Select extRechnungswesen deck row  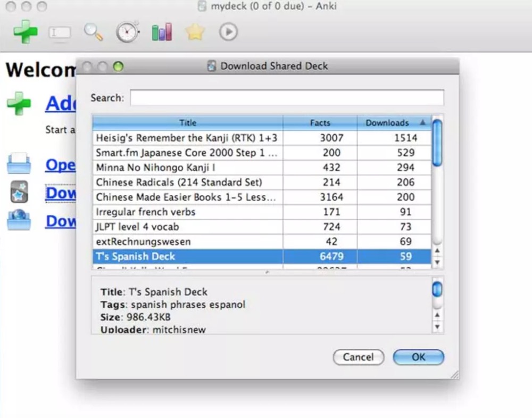pyautogui.click(x=262, y=242)
